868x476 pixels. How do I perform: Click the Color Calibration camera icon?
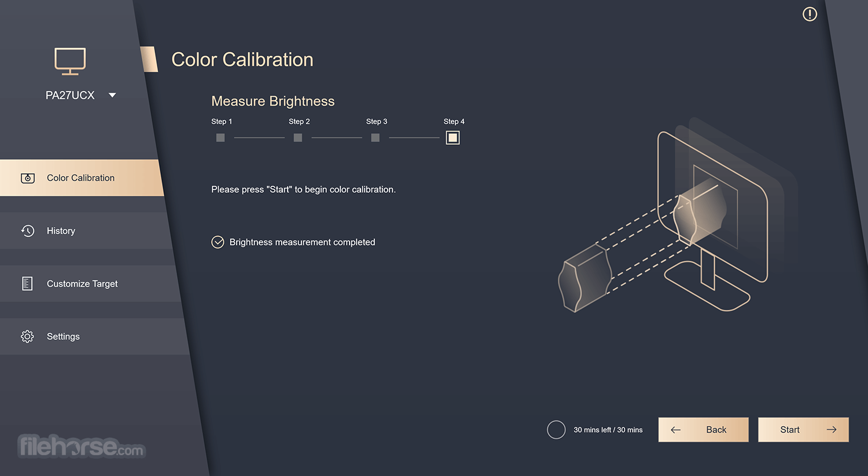coord(28,178)
